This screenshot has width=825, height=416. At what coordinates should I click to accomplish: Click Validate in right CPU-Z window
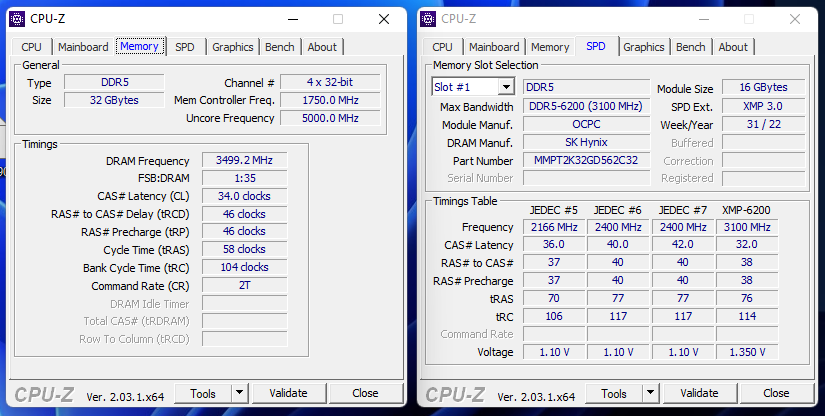click(x=699, y=393)
